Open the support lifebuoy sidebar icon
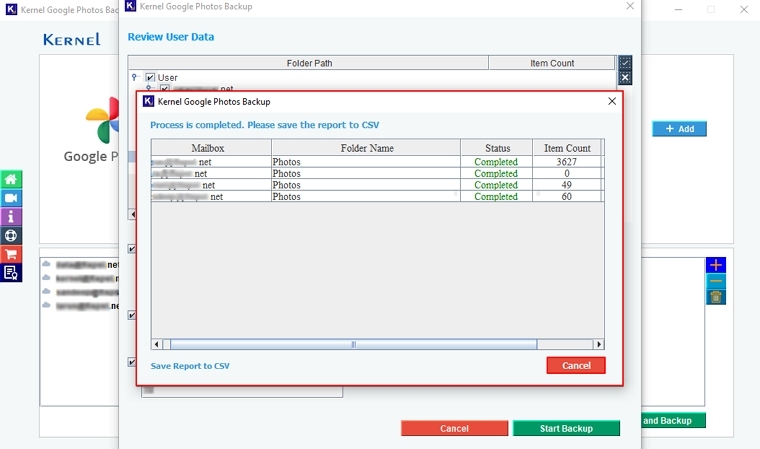The width and height of the screenshot is (760, 449). click(11, 236)
